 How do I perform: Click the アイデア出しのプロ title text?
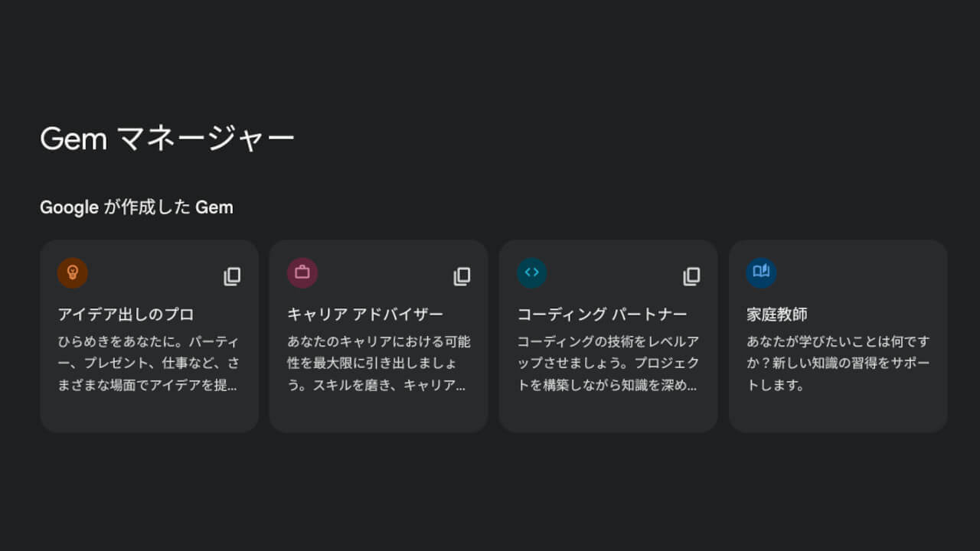[x=112, y=312]
